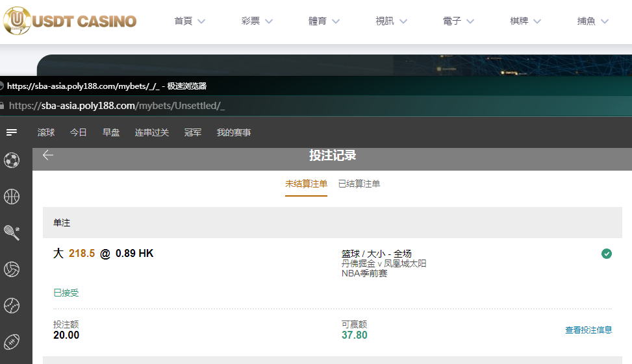The width and height of the screenshot is (632, 364).
Task: Switch to the 已结算注单 tab
Action: [359, 184]
